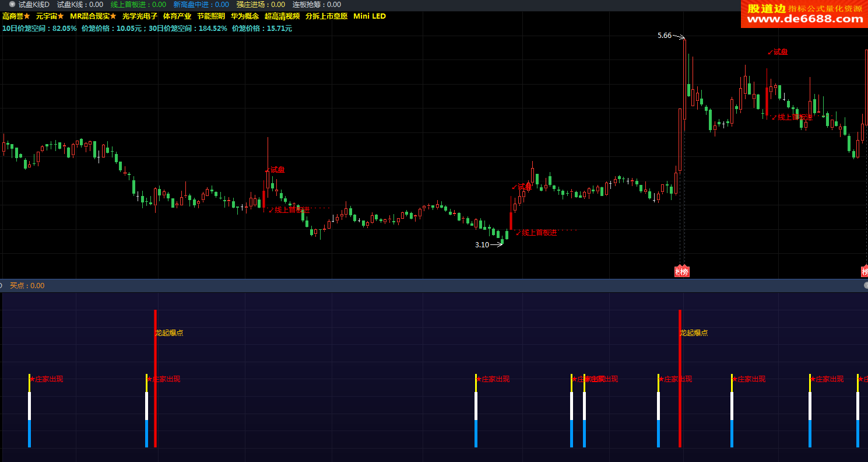
Task: Click the 强庄进场 indicator in header
Action: click(x=261, y=5)
